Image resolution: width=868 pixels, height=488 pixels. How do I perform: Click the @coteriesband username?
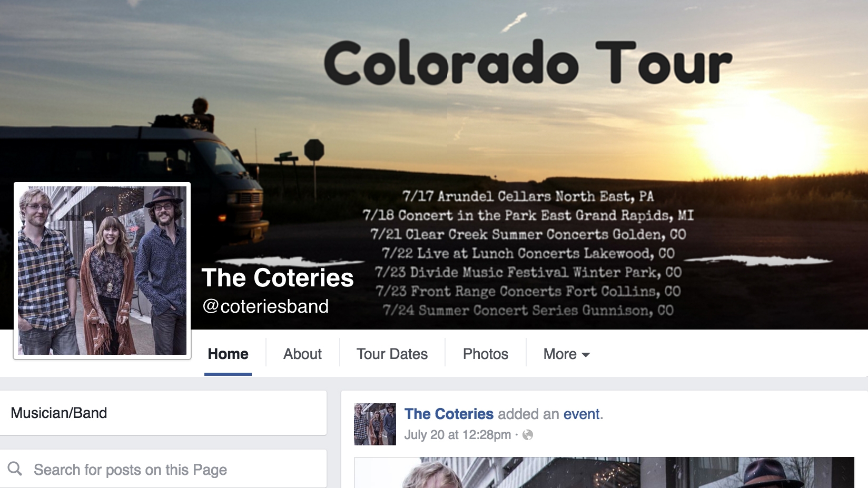point(266,306)
